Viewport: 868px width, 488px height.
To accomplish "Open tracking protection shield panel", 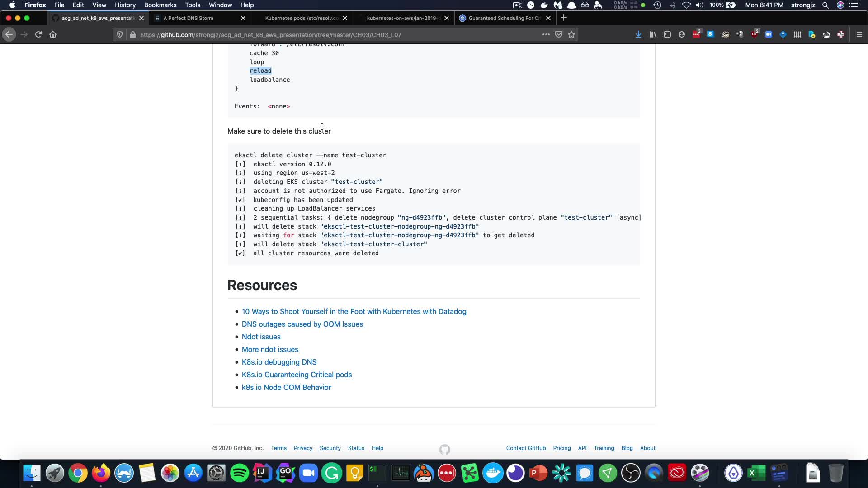I will (120, 34).
